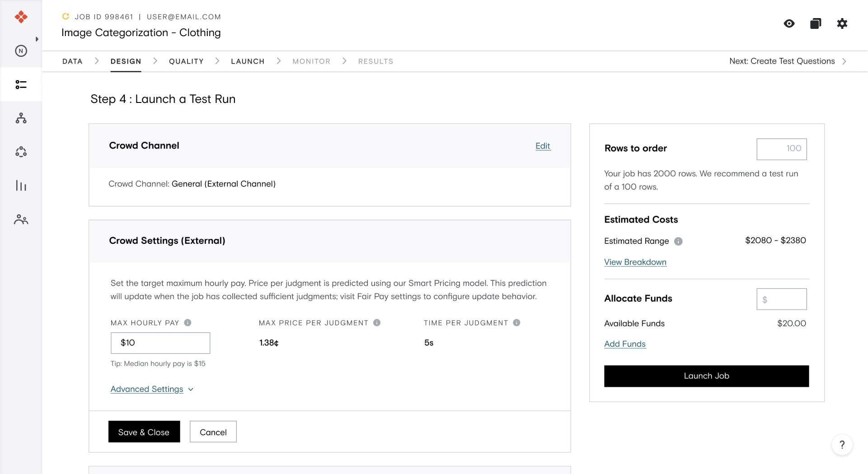The width and height of the screenshot is (868, 474).
Task: Click info icon beside Estimated Range
Action: 678,242
